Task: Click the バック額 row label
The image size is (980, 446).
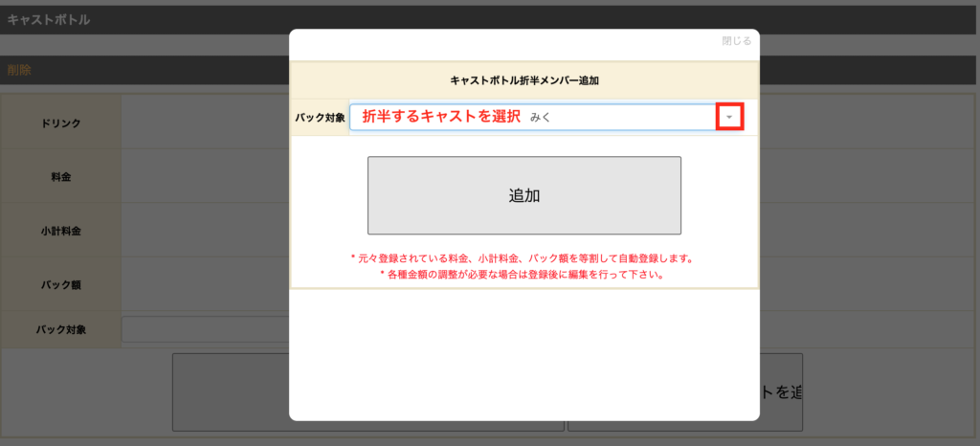Action: [60, 284]
